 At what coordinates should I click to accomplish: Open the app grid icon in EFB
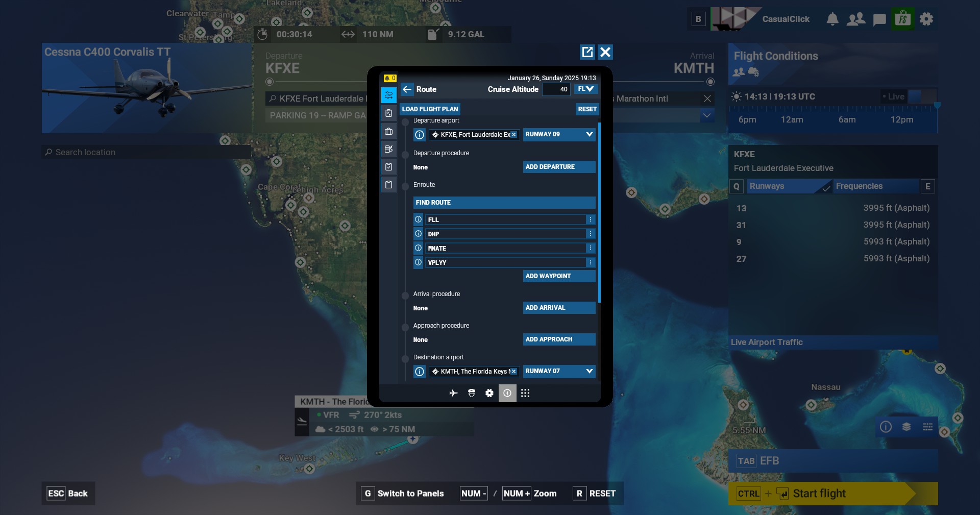click(525, 393)
